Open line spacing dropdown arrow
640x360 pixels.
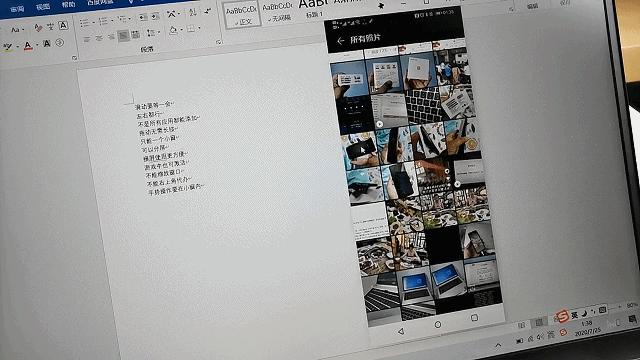pyautogui.click(x=159, y=32)
